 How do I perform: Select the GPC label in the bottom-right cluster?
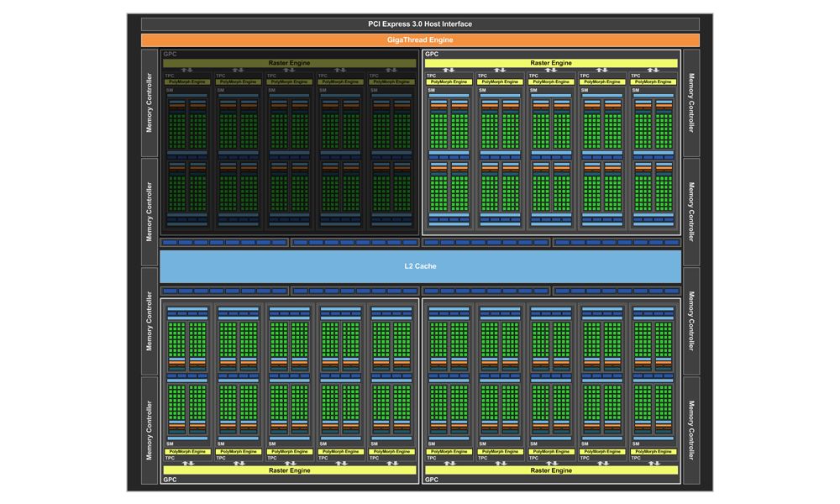[x=432, y=480]
